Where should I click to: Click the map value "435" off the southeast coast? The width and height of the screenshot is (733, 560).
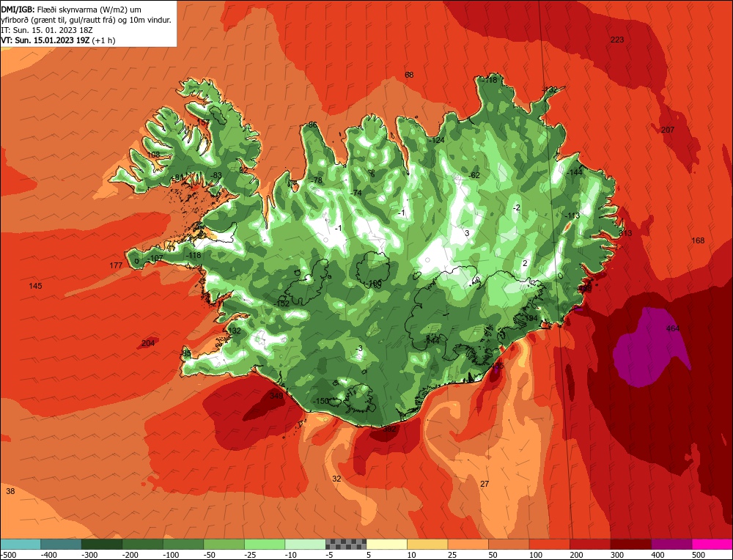tap(498, 366)
